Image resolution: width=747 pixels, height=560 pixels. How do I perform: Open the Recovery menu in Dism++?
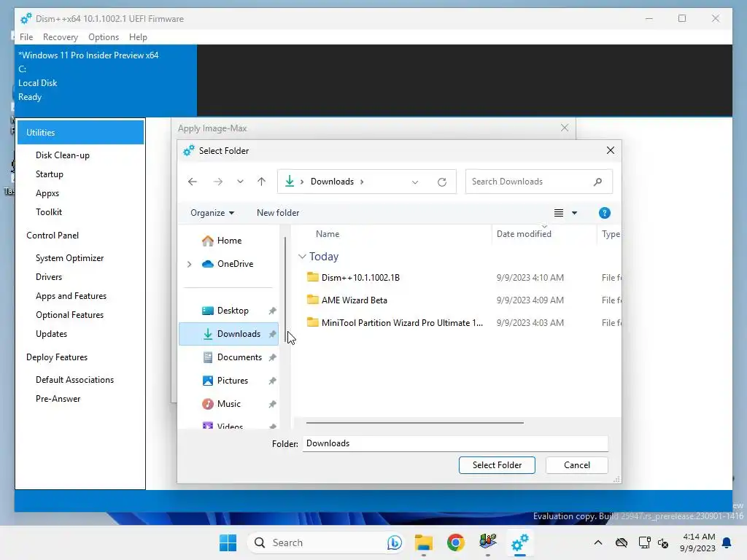pyautogui.click(x=61, y=37)
